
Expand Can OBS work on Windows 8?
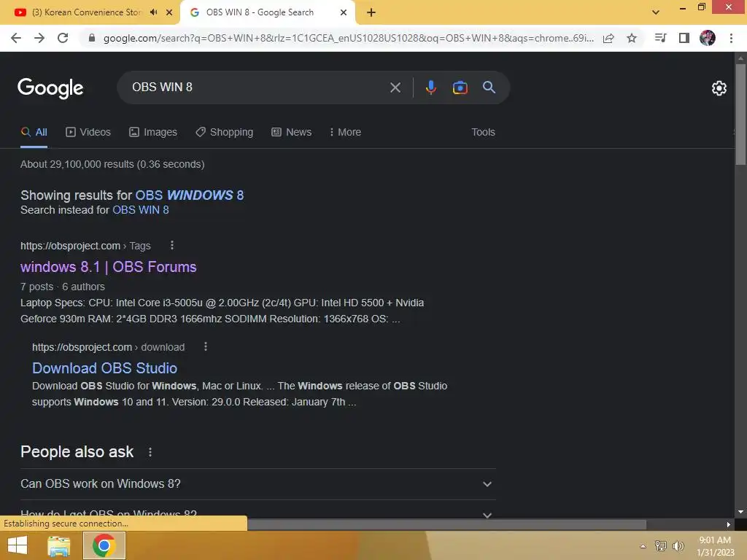point(258,484)
